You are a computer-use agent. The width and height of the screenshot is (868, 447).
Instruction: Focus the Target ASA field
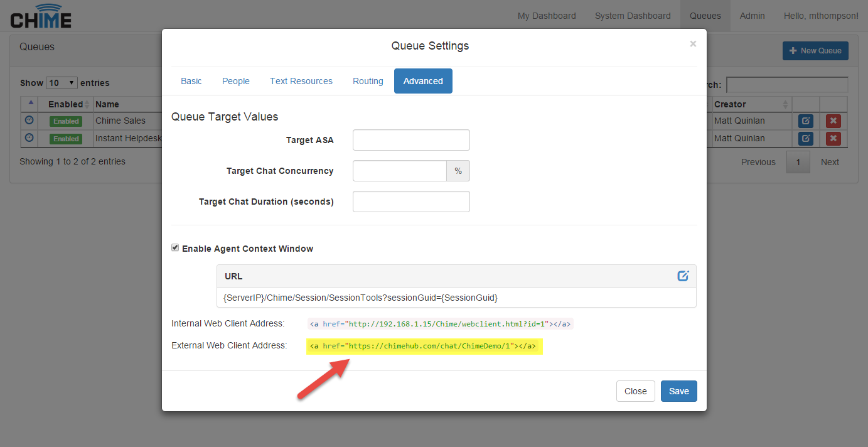(x=411, y=140)
